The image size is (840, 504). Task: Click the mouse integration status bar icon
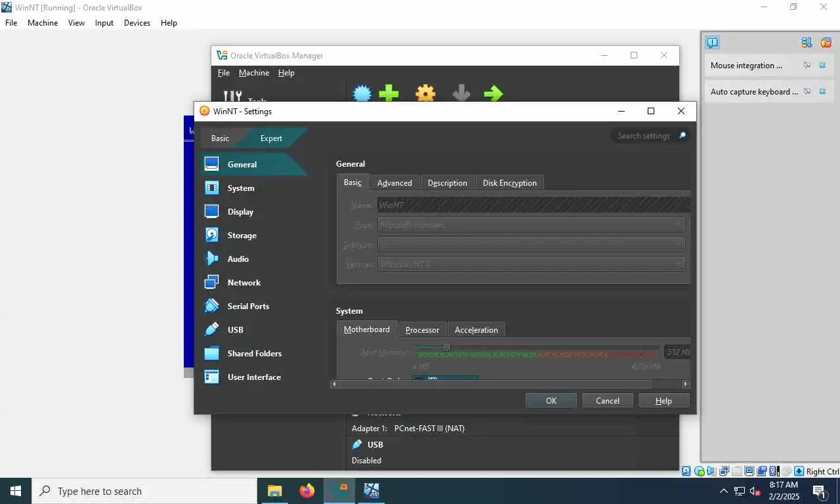point(787,471)
